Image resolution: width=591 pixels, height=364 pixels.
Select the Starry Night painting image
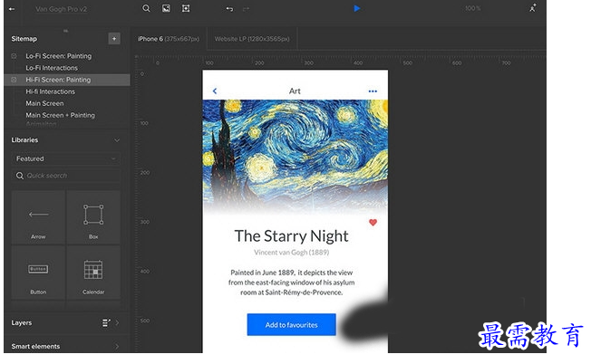(x=295, y=158)
